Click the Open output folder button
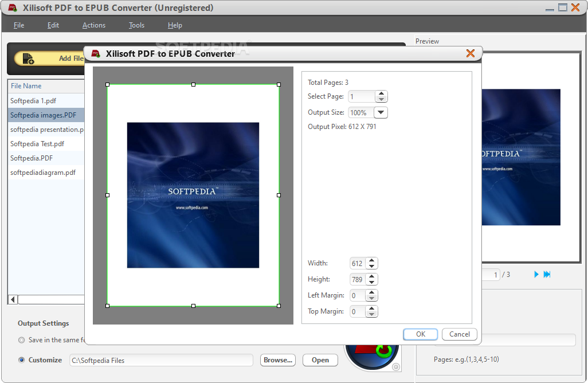The height and width of the screenshot is (383, 588). (320, 360)
